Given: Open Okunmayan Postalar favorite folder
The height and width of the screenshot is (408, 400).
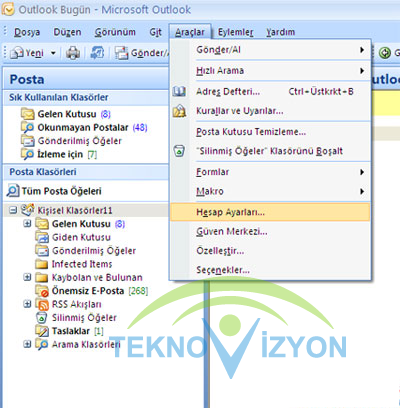Looking at the screenshot, I should pos(84,128).
